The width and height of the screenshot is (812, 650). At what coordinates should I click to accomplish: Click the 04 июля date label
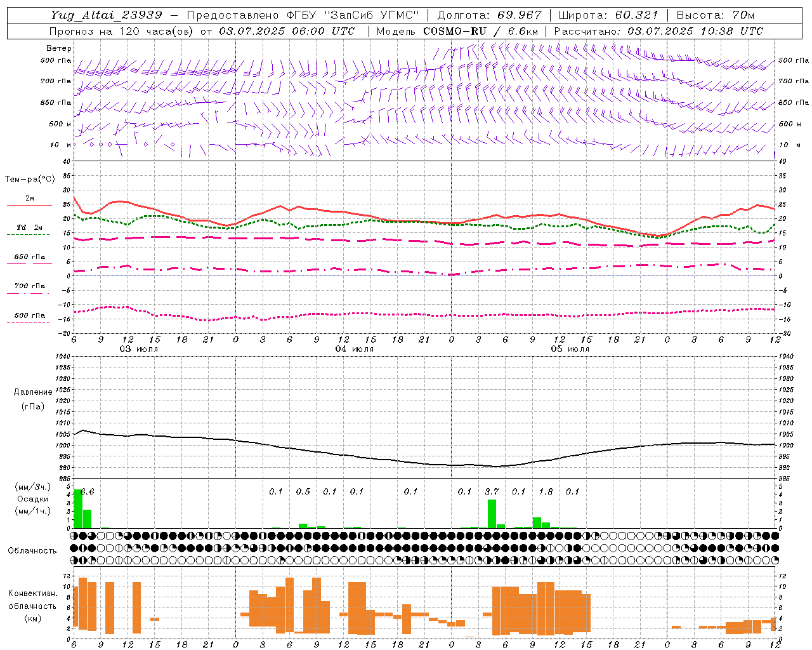tap(355, 349)
